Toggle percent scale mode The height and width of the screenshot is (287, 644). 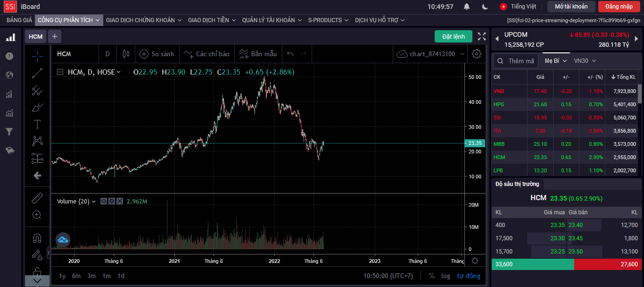[431, 276]
